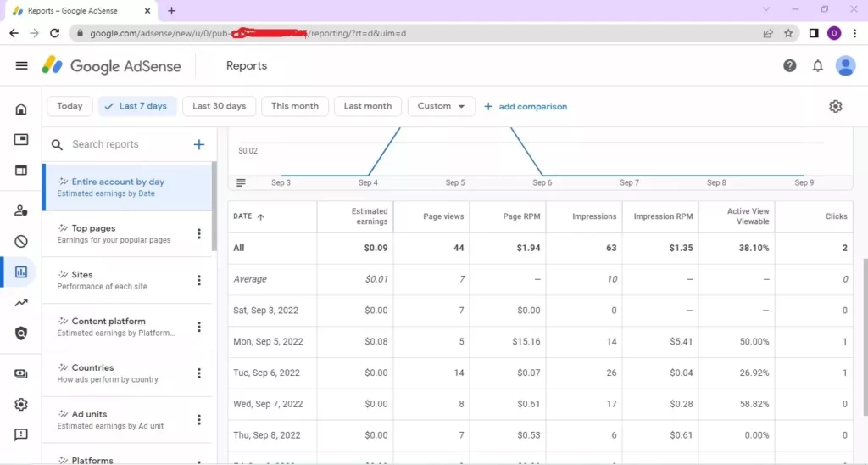Open the Blocking controls sidebar icon
The image size is (868, 465).
pos(21,241)
